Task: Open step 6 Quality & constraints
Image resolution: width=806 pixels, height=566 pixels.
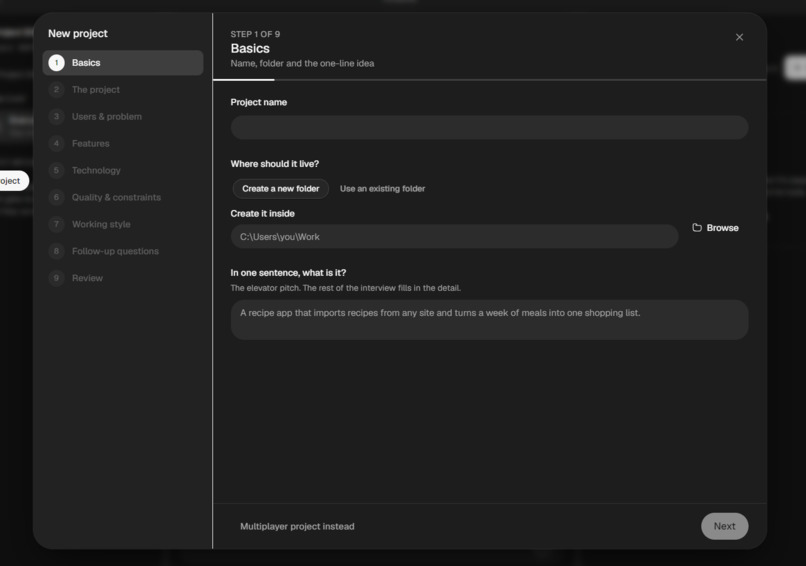Action: click(x=123, y=197)
